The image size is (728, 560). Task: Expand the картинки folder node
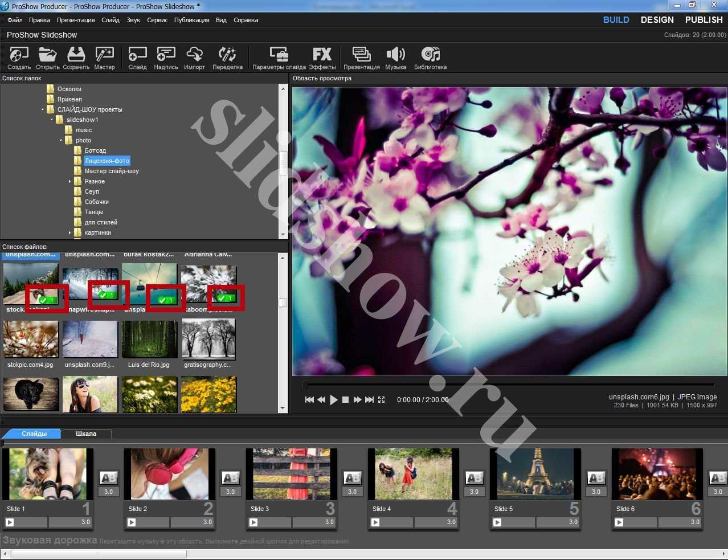(70, 233)
